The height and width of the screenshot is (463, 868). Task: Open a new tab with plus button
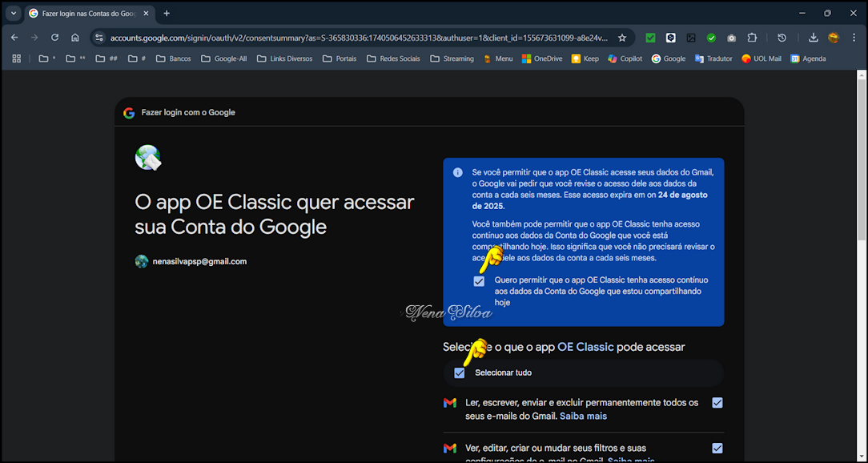167,14
